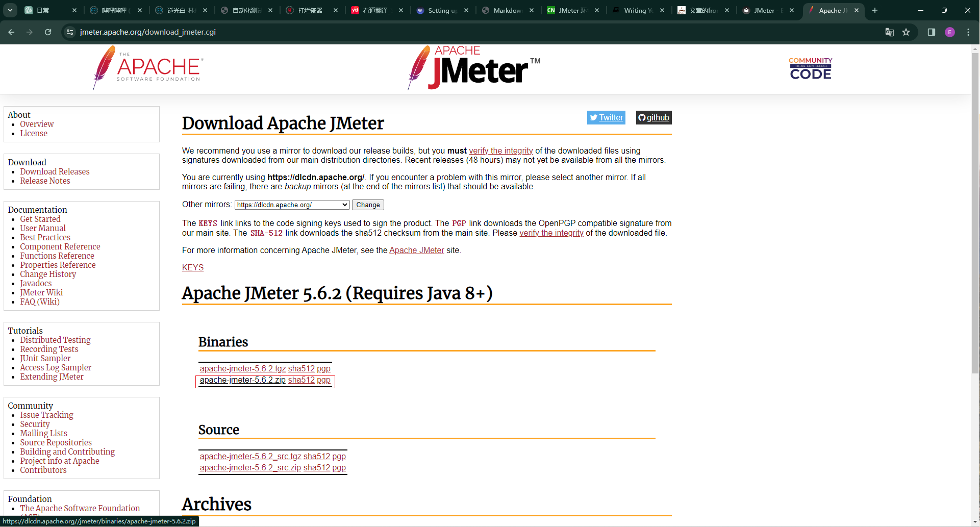This screenshot has height=527, width=980.
Task: Open Properties Reference link
Action: click(x=58, y=265)
